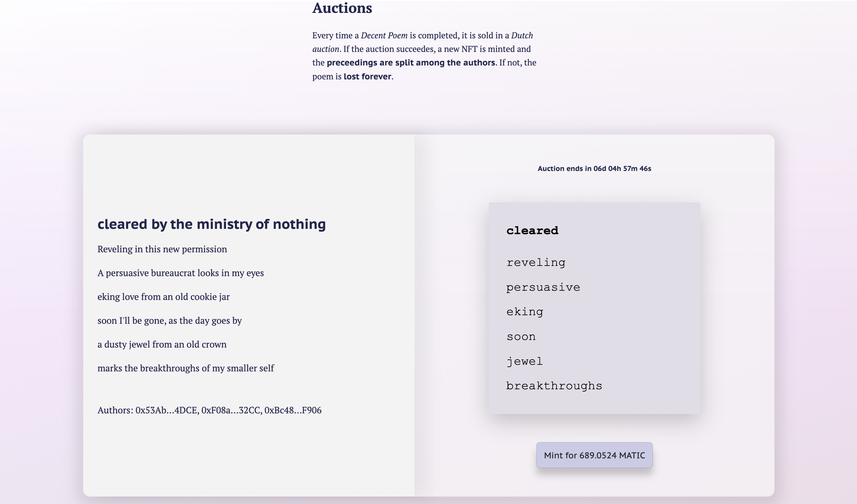Click the word 'breakthroughs' on the card
Viewport: 857px width, 504px height.
coord(554,386)
